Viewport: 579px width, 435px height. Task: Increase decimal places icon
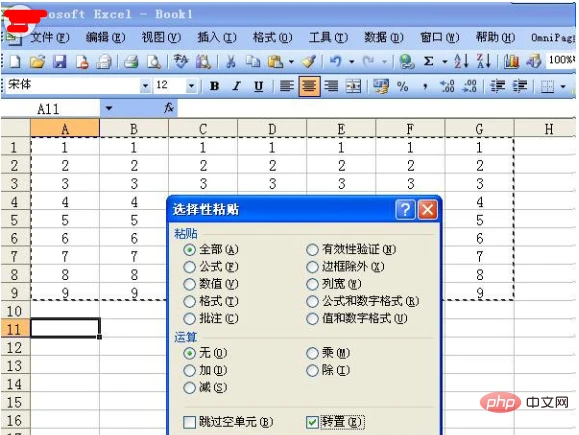(x=447, y=86)
